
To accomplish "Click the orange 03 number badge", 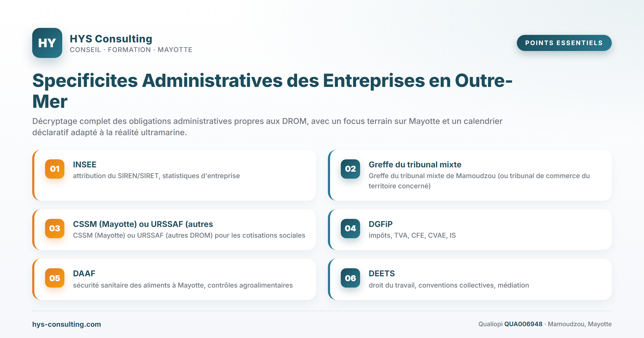I will 55,229.
